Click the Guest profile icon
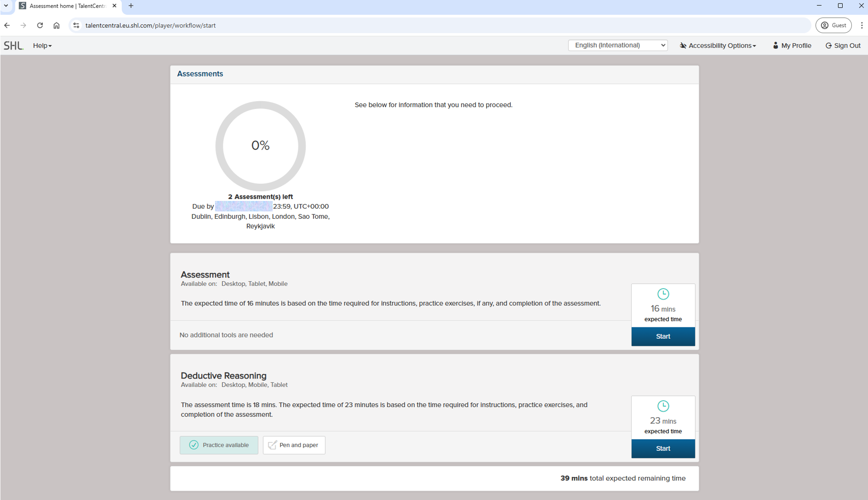Image resolution: width=868 pixels, height=500 pixels. pyautogui.click(x=833, y=25)
